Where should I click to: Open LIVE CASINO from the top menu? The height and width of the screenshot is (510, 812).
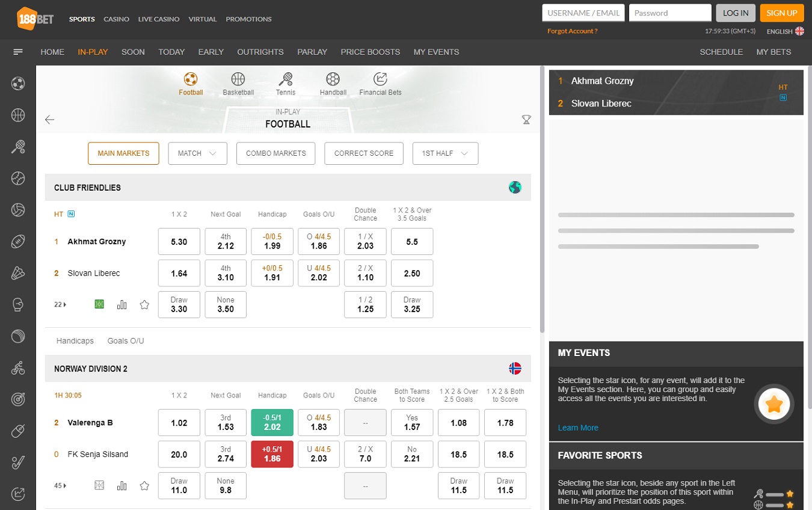click(x=159, y=19)
